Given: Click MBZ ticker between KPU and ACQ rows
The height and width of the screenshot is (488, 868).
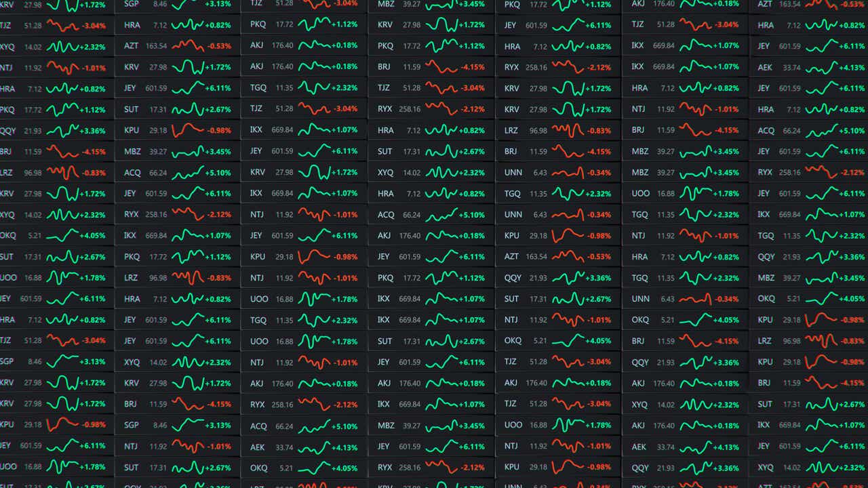Looking at the screenshot, I should tap(178, 152).
